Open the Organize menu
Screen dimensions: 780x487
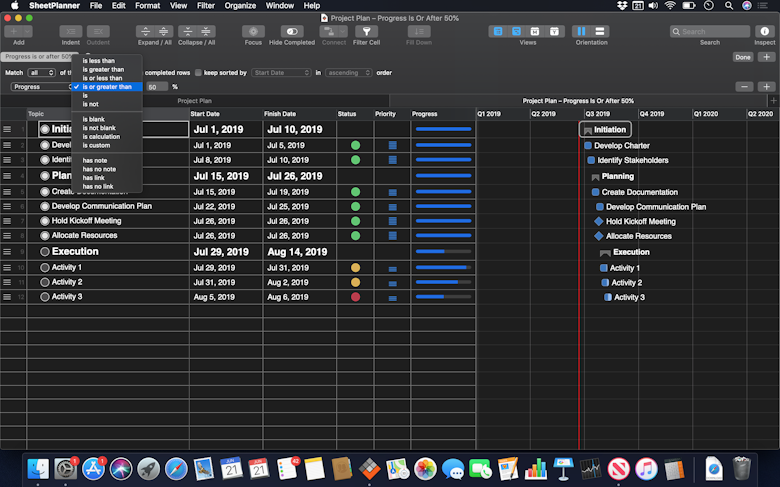[x=240, y=5]
